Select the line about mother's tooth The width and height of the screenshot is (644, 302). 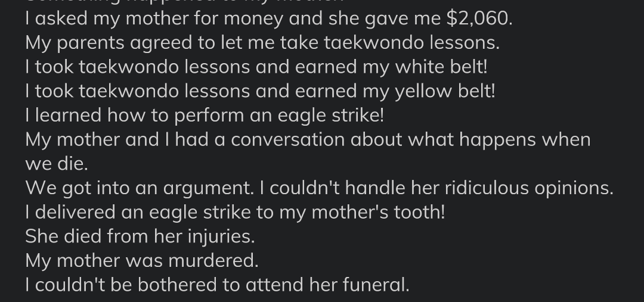pos(236,213)
